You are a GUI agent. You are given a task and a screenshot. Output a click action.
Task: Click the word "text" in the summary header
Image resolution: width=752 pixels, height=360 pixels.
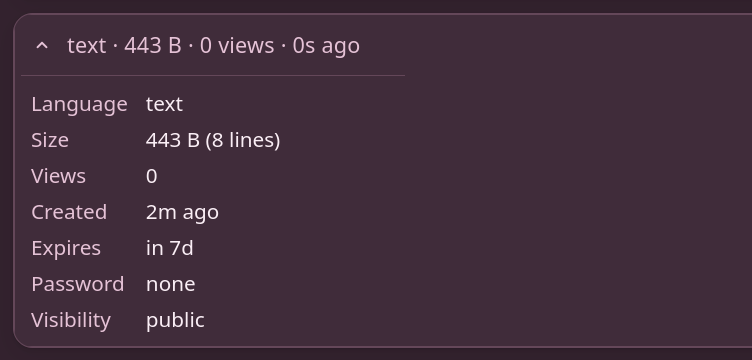point(86,46)
